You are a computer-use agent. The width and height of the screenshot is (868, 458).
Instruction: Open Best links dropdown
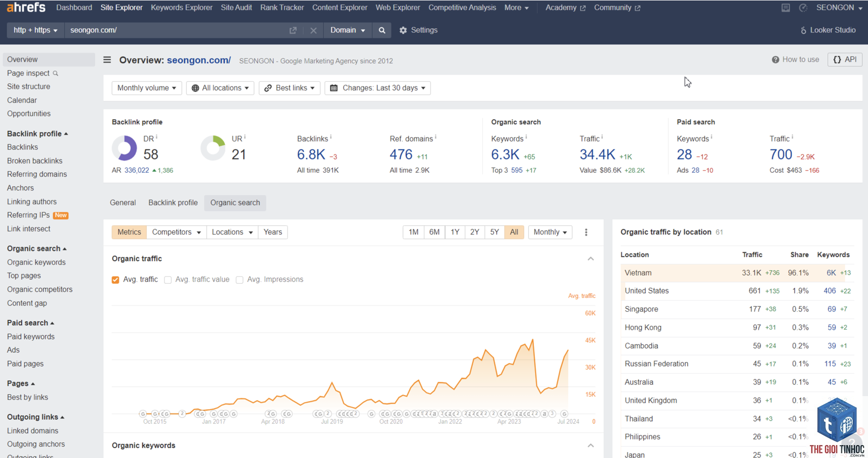tap(289, 88)
